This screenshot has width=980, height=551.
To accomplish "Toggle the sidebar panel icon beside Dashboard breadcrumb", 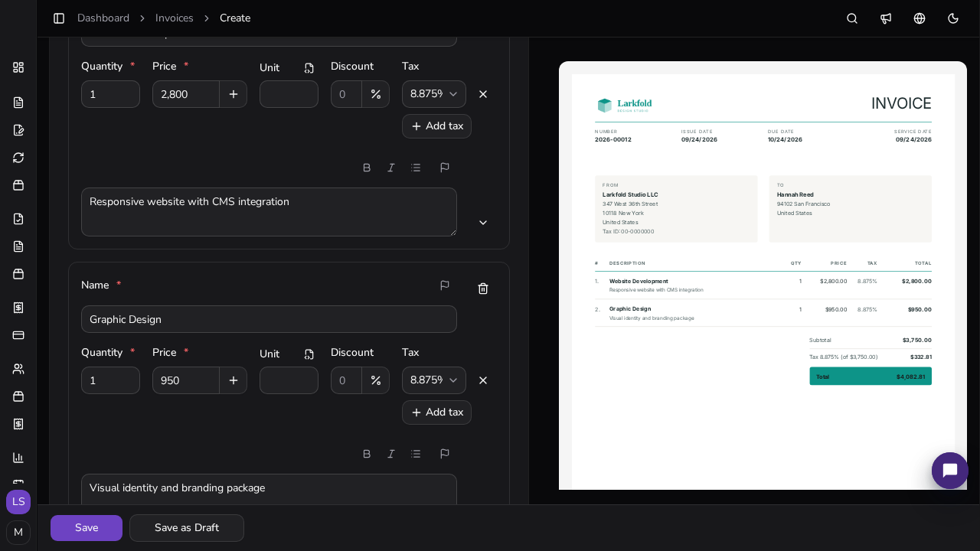I will [59, 18].
